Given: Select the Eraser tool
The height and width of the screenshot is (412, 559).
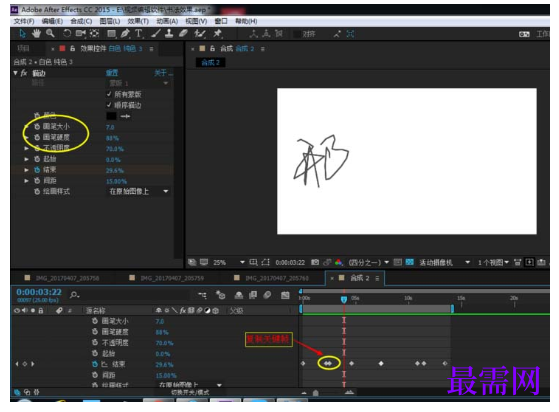Looking at the screenshot, I should click(183, 34).
